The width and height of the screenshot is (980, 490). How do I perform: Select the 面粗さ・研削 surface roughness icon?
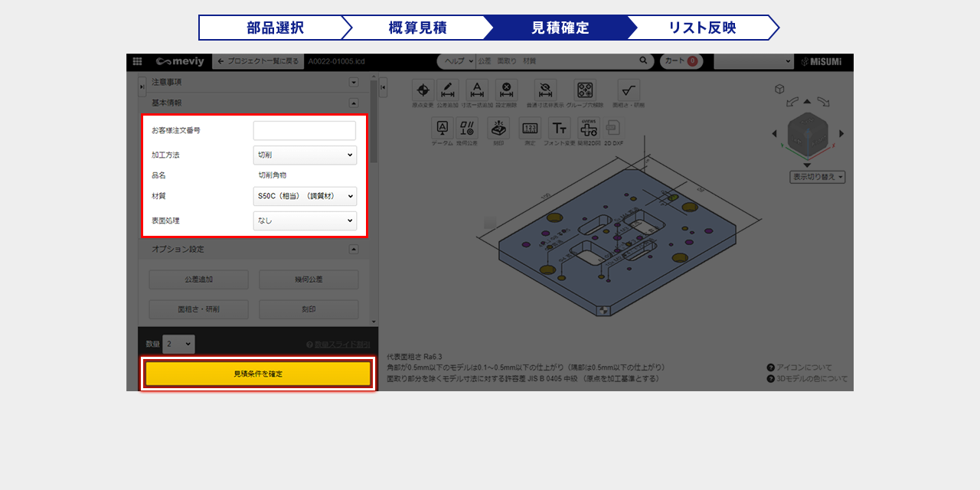629,90
